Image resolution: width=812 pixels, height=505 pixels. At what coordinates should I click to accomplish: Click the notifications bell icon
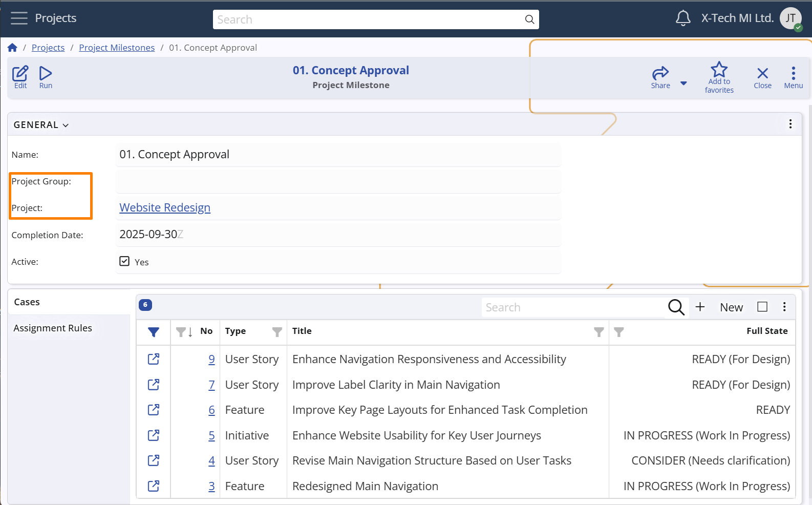[x=682, y=18]
